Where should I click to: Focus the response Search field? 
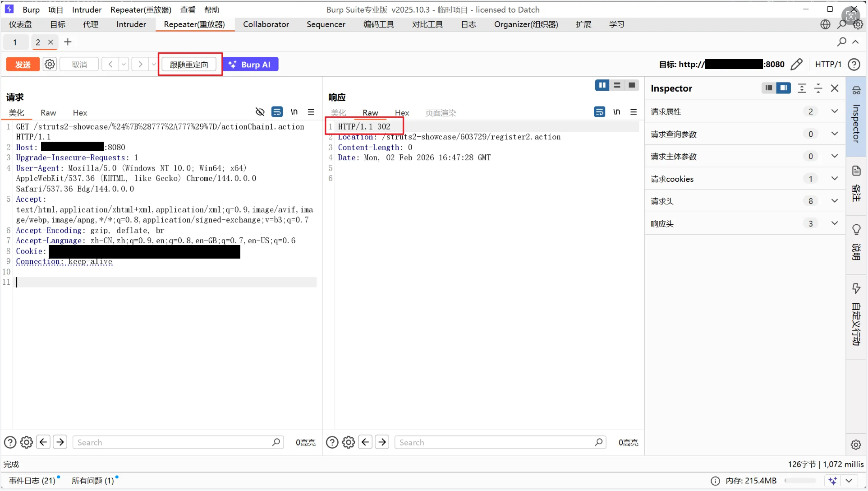(500, 442)
